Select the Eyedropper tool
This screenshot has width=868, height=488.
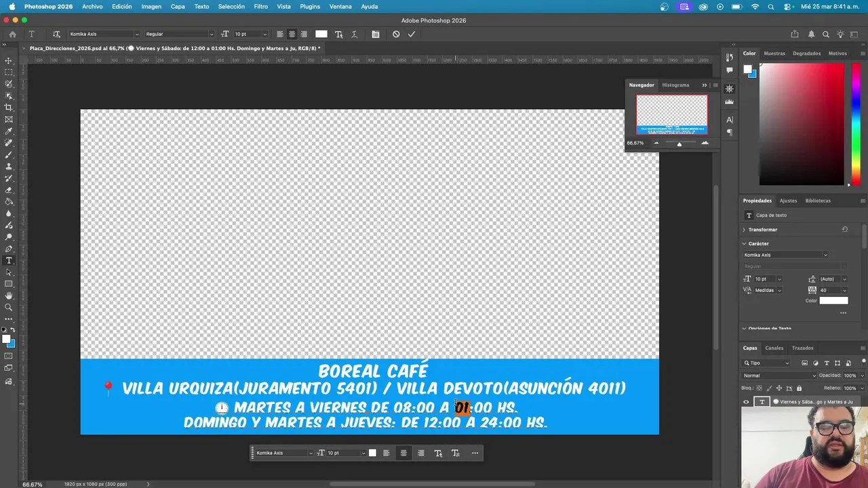coord(9,131)
